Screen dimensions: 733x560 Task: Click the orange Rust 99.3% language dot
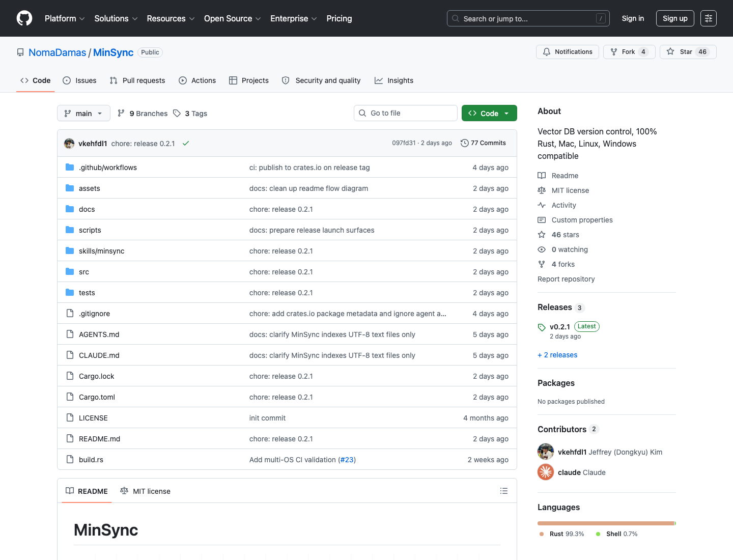[x=542, y=534]
